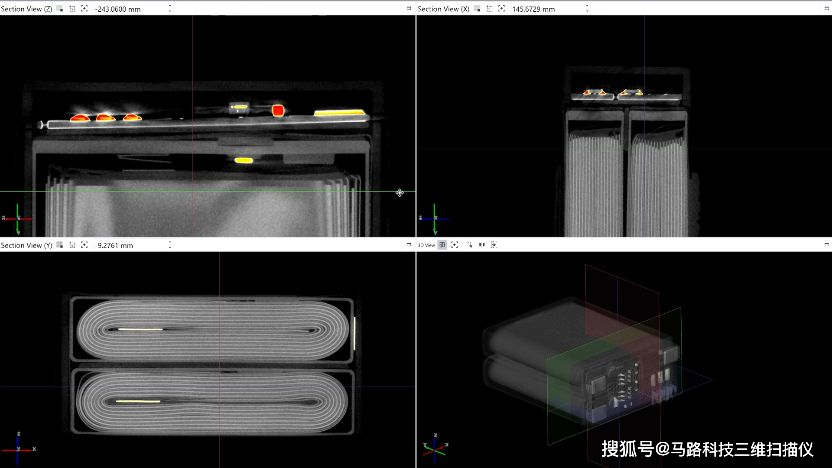This screenshot has width=832, height=468.
Task: Step the Section View (Z) position spinner
Action: [x=170, y=9]
